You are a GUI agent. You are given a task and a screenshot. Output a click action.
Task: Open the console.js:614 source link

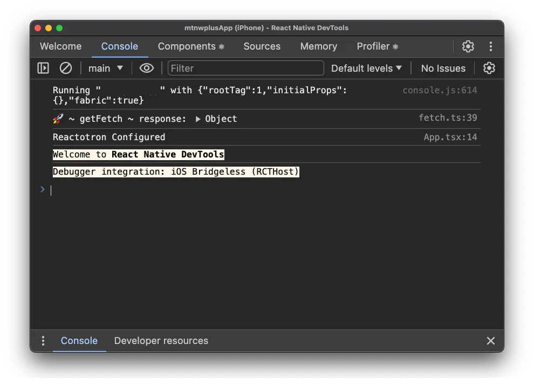tap(440, 90)
